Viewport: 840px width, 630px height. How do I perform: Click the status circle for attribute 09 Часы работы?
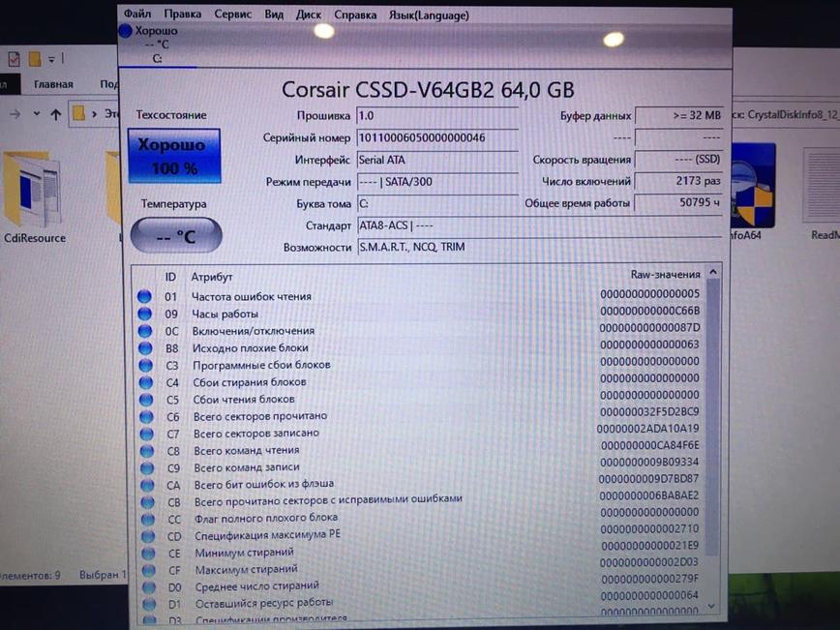[x=144, y=314]
